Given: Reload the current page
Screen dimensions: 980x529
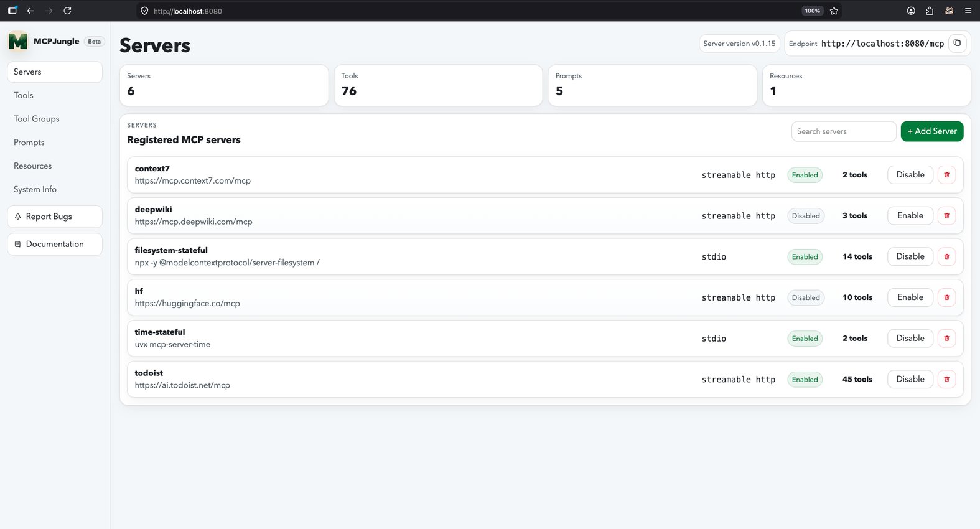Looking at the screenshot, I should 67,11.
